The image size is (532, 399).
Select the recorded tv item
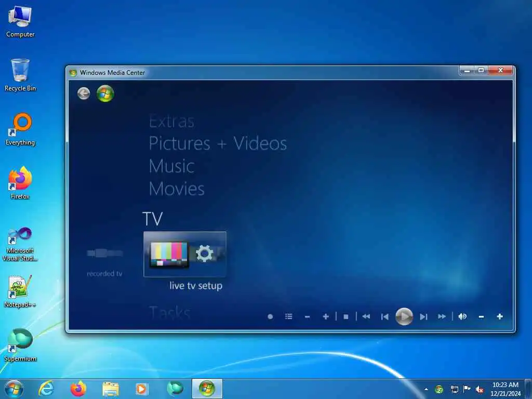[x=104, y=263]
